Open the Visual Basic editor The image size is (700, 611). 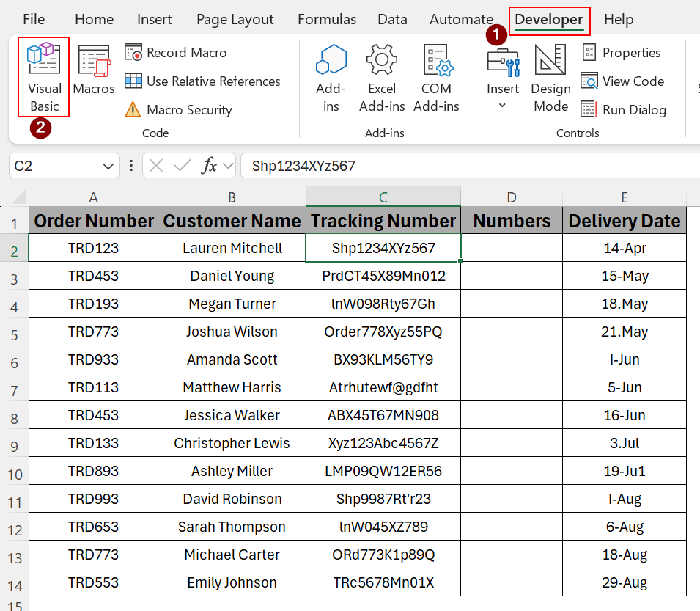click(x=44, y=76)
